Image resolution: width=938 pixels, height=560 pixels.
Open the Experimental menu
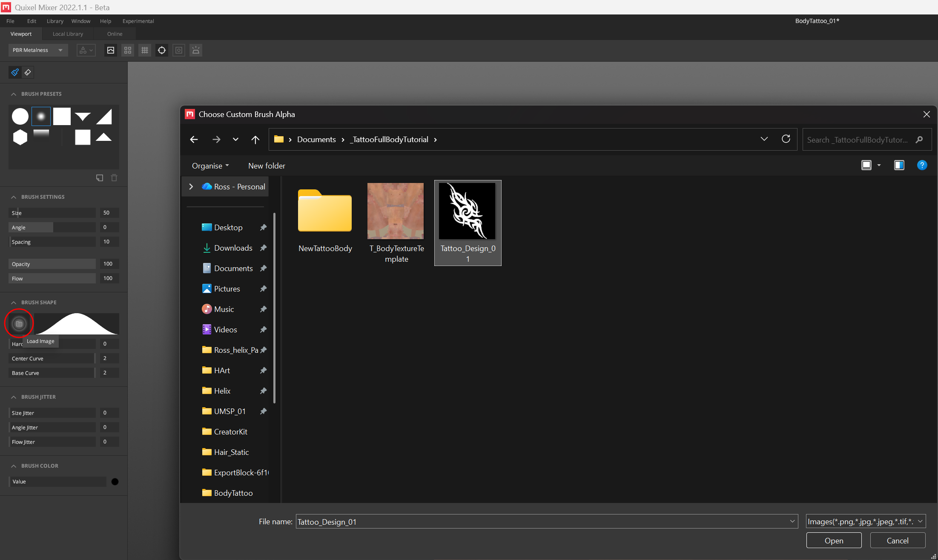pos(138,21)
